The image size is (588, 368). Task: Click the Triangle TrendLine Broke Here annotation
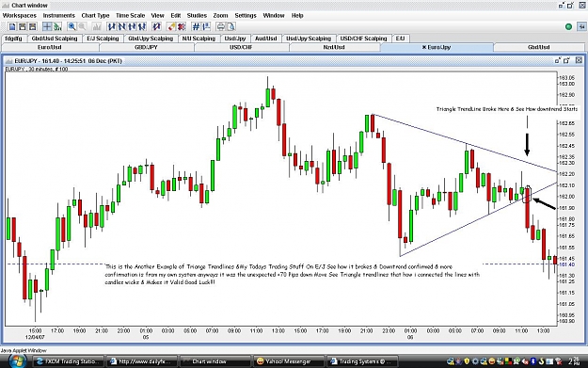point(507,109)
